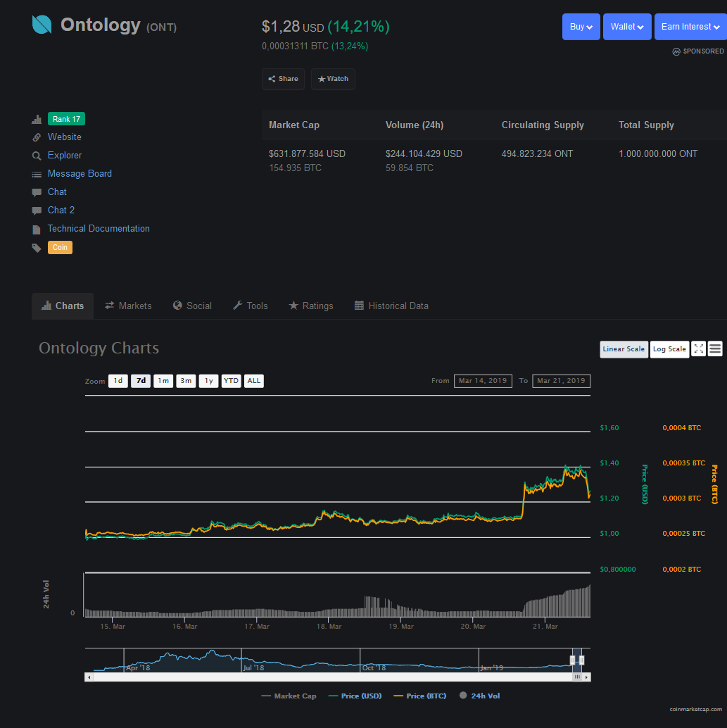Open the Technical Documentation link
This screenshot has width=727, height=728.
click(x=99, y=228)
